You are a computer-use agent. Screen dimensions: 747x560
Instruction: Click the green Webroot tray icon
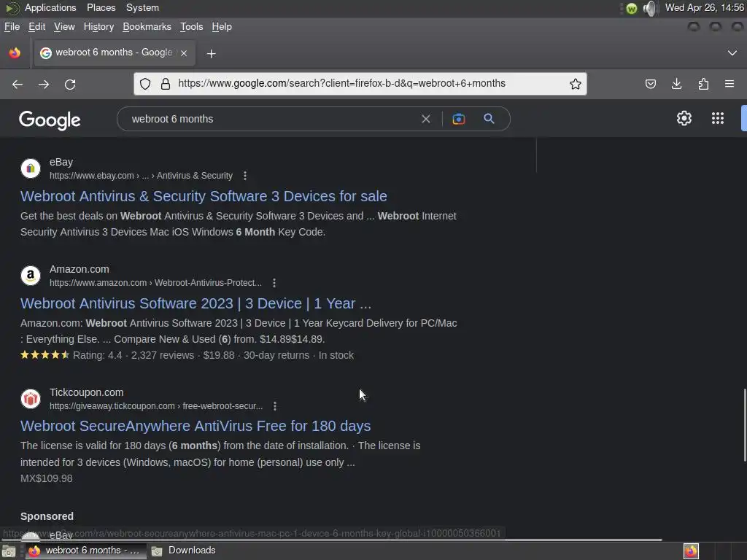pyautogui.click(x=632, y=9)
